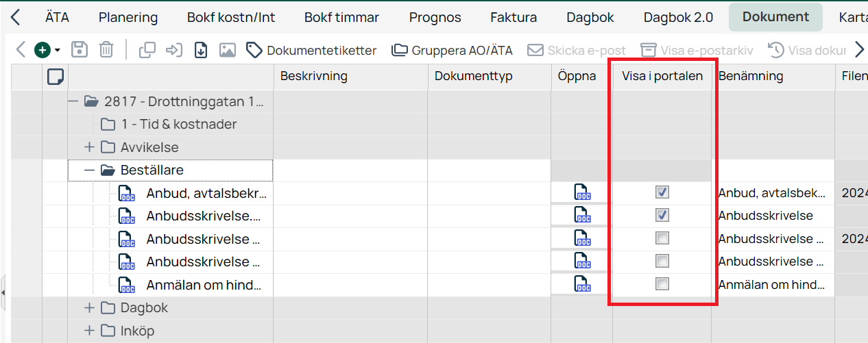
Task: Click the Dokumentetiketter button
Action: pyautogui.click(x=312, y=50)
